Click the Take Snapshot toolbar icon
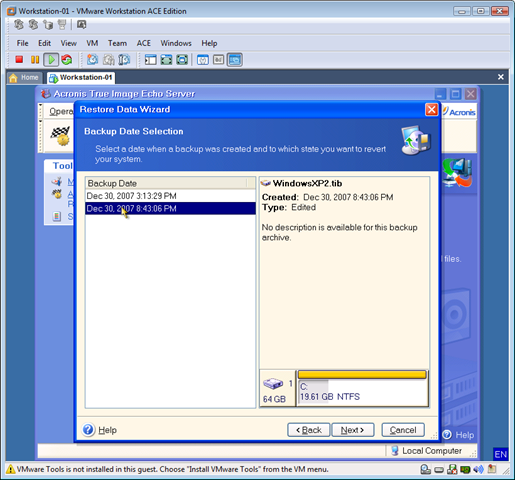Viewport: 515px width, 480px height. point(92,60)
